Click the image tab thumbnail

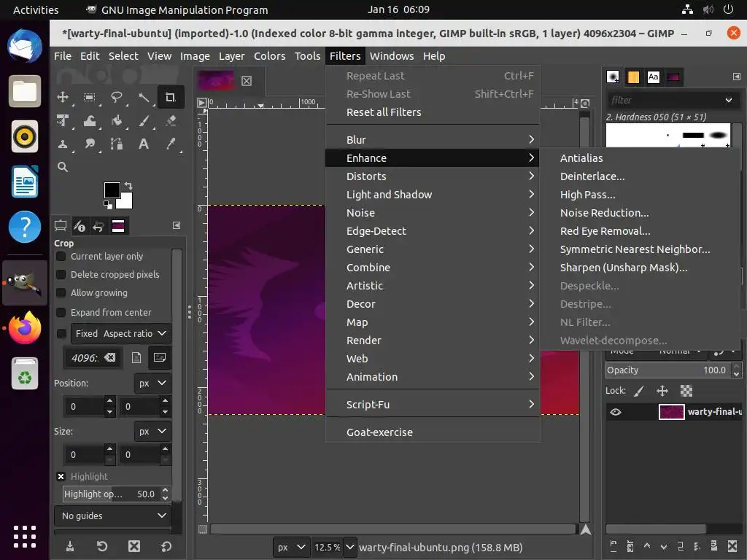(215, 80)
